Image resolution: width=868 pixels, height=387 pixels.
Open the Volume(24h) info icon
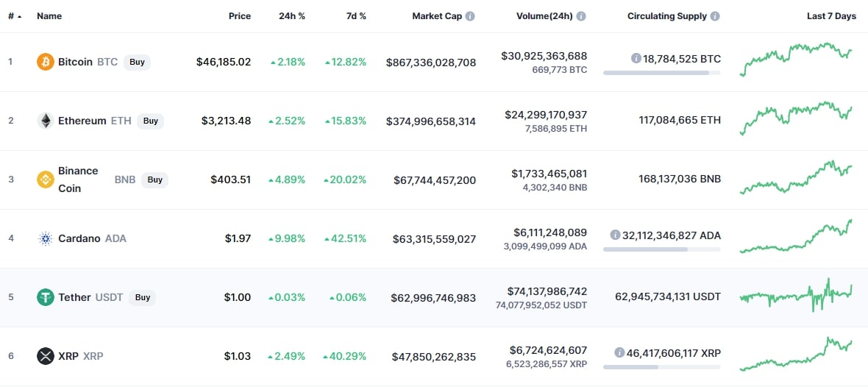click(x=580, y=16)
